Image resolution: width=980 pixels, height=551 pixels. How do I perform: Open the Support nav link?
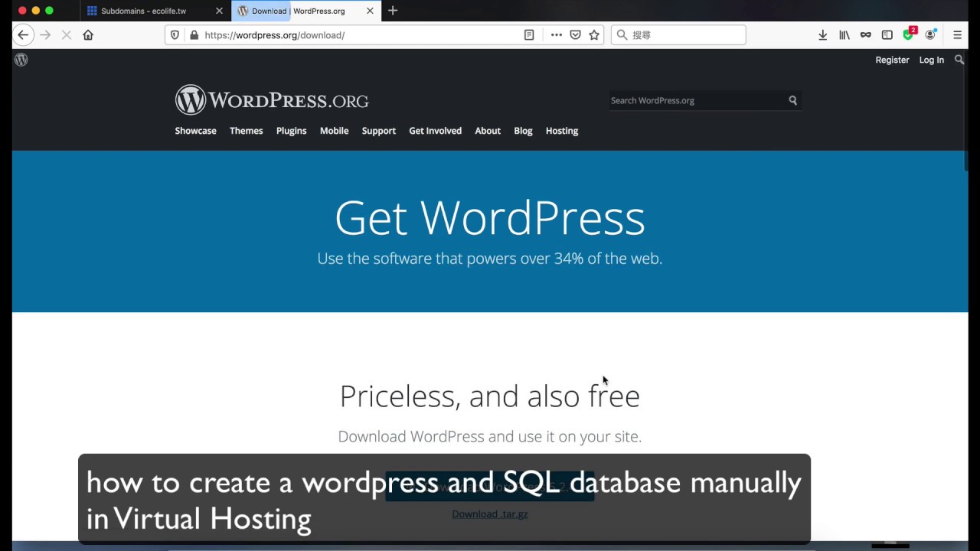(378, 131)
